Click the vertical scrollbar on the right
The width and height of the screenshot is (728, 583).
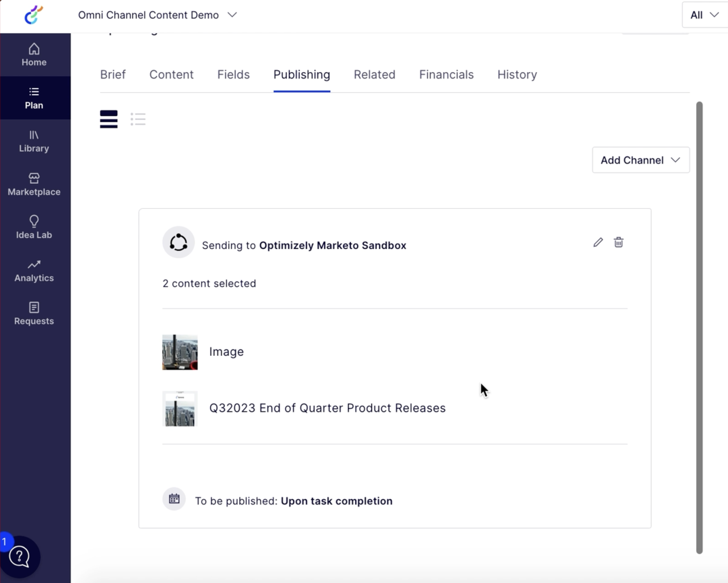(x=699, y=327)
